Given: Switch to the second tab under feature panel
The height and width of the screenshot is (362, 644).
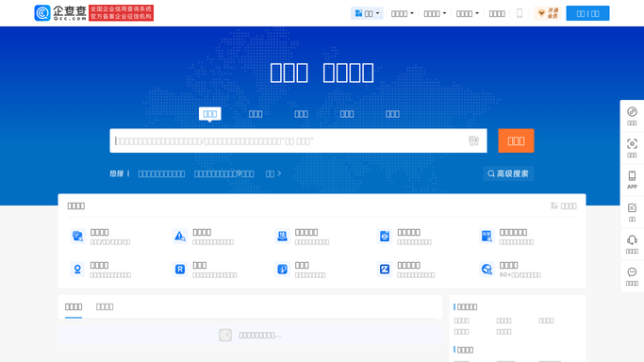Looking at the screenshot, I should click(105, 306).
